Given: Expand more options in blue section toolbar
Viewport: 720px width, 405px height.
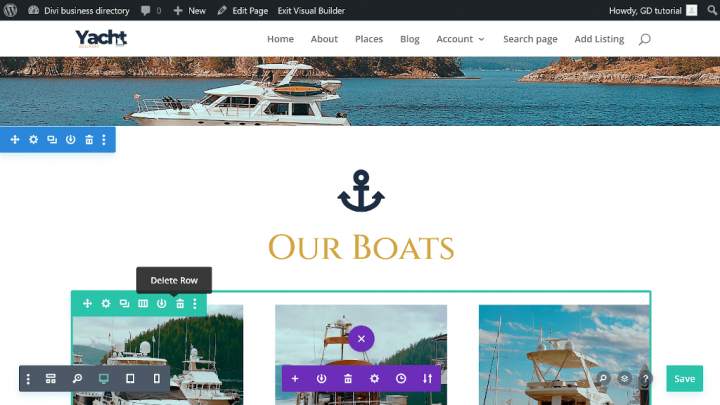Looking at the screenshot, I should pos(104,140).
